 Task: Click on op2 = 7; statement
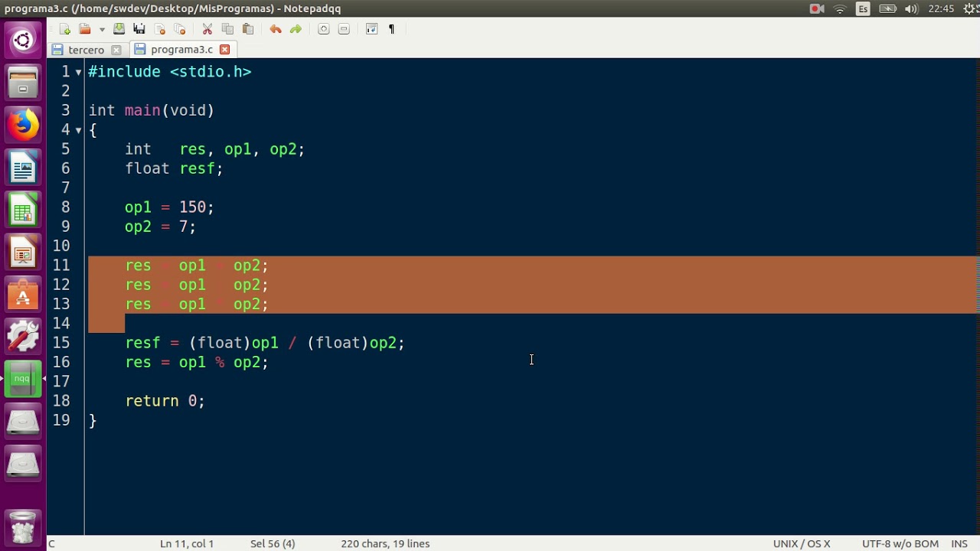[x=160, y=227]
